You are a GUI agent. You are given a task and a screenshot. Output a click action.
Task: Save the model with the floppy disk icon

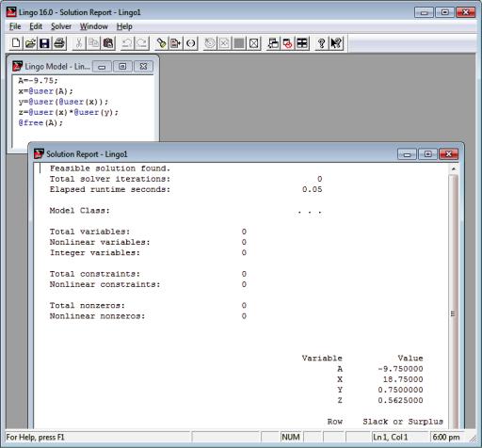[x=44, y=43]
